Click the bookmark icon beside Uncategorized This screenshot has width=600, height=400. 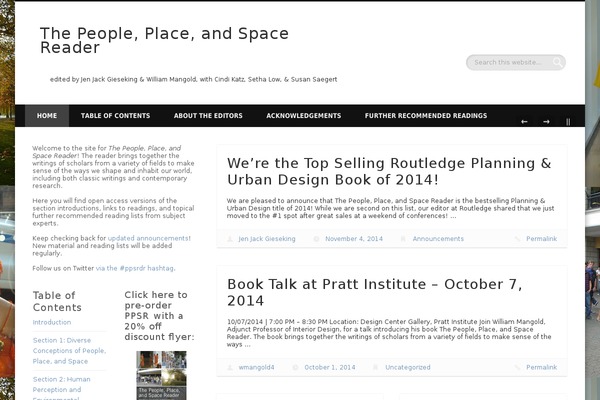coord(375,367)
